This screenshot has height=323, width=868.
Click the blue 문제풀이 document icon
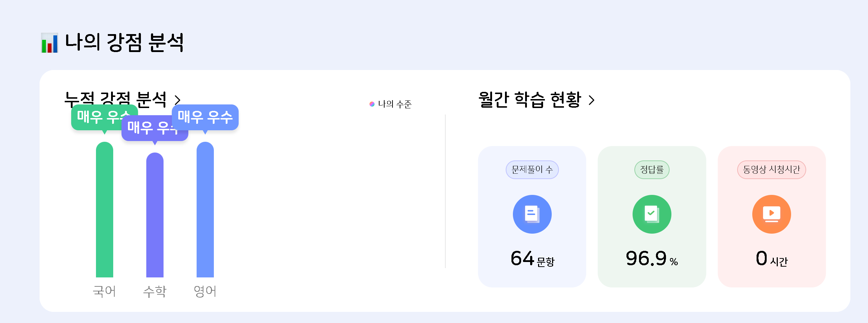pos(532,214)
